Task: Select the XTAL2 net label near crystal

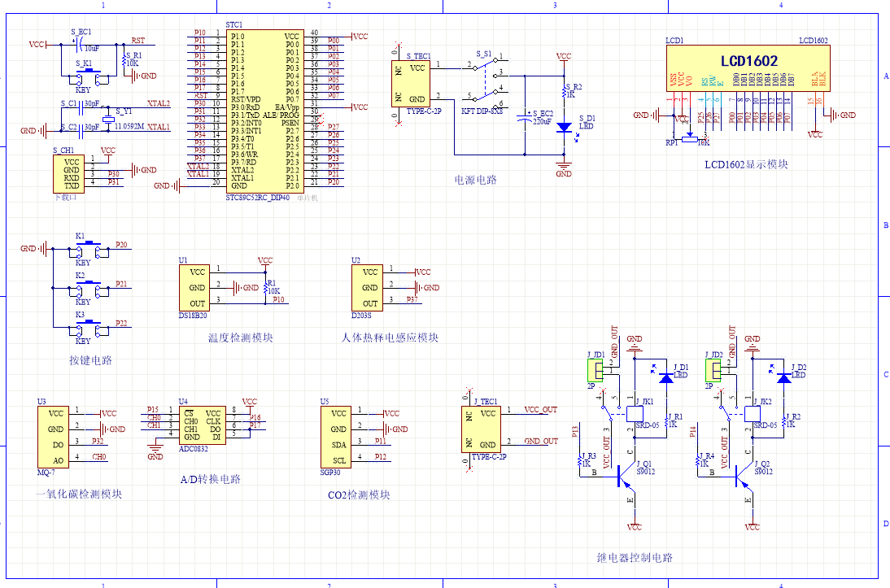Action: pos(159,104)
